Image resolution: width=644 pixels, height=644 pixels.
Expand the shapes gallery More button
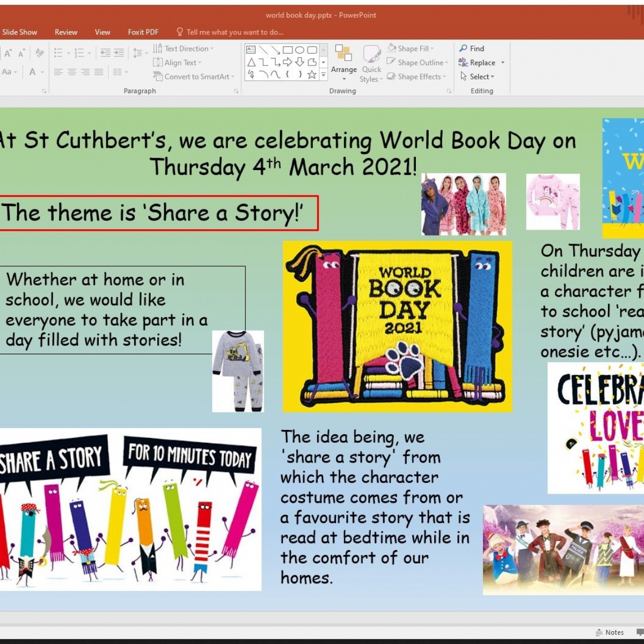point(324,75)
